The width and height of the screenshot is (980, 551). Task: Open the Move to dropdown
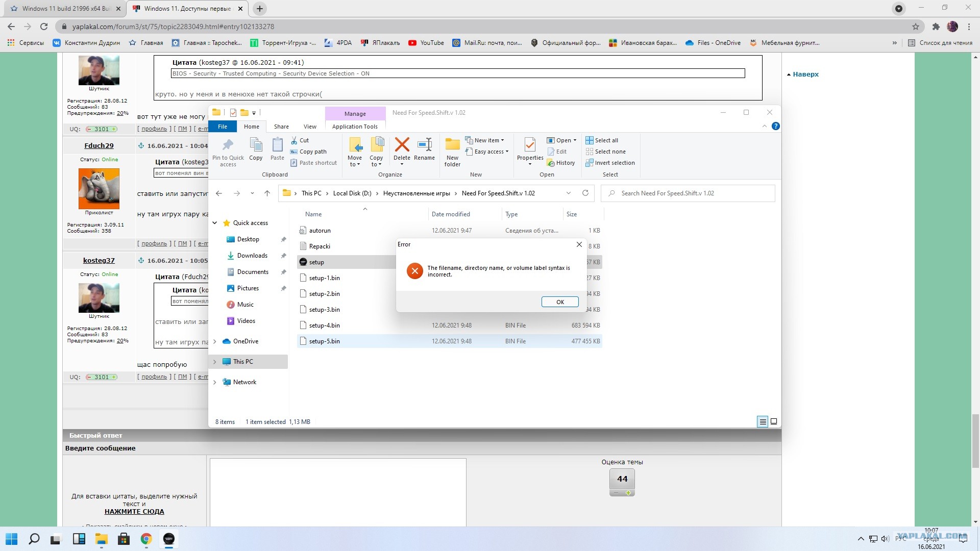[x=355, y=161]
